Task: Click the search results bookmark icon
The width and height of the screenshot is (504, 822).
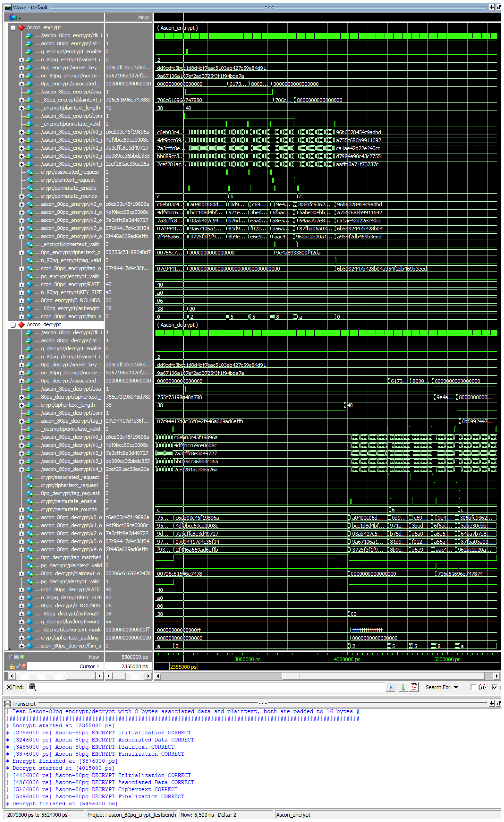Action: pyautogui.click(x=414, y=687)
